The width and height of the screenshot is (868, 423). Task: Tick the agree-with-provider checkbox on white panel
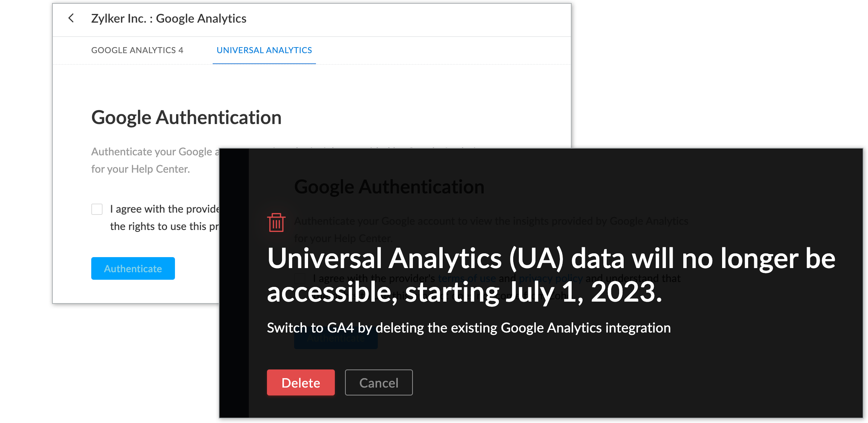click(97, 209)
